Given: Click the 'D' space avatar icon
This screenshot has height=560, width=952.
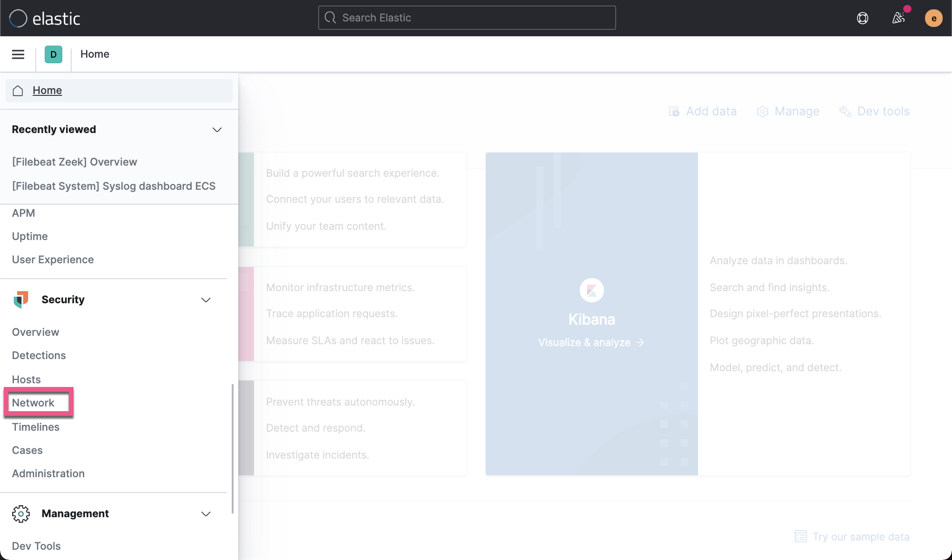Looking at the screenshot, I should (x=54, y=54).
